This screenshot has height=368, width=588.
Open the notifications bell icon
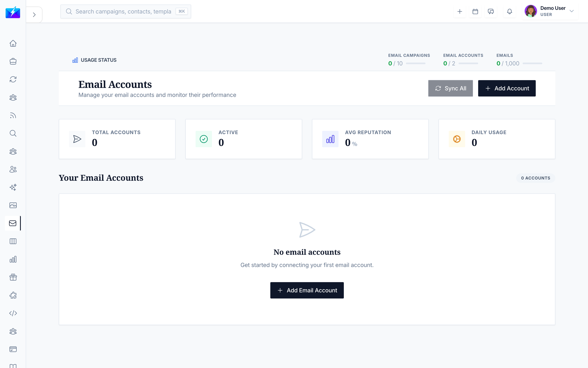tap(510, 11)
